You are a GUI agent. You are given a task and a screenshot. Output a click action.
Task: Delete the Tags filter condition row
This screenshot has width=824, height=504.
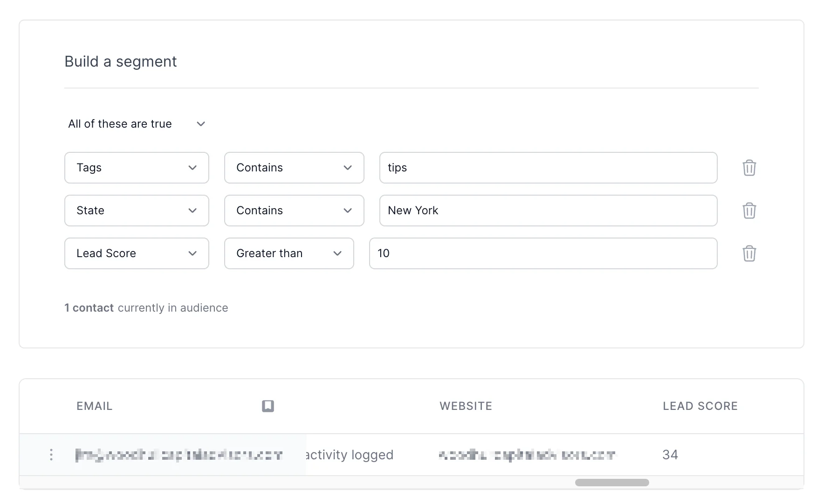749,168
